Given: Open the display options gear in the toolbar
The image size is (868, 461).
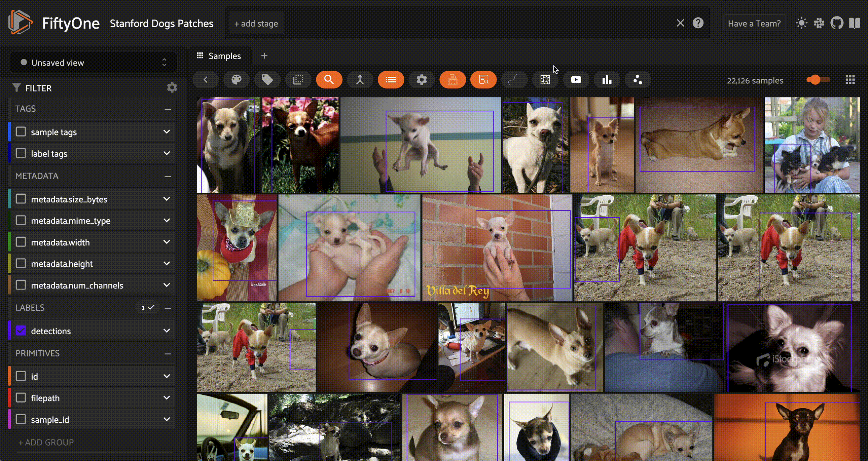Looking at the screenshot, I should tap(422, 80).
